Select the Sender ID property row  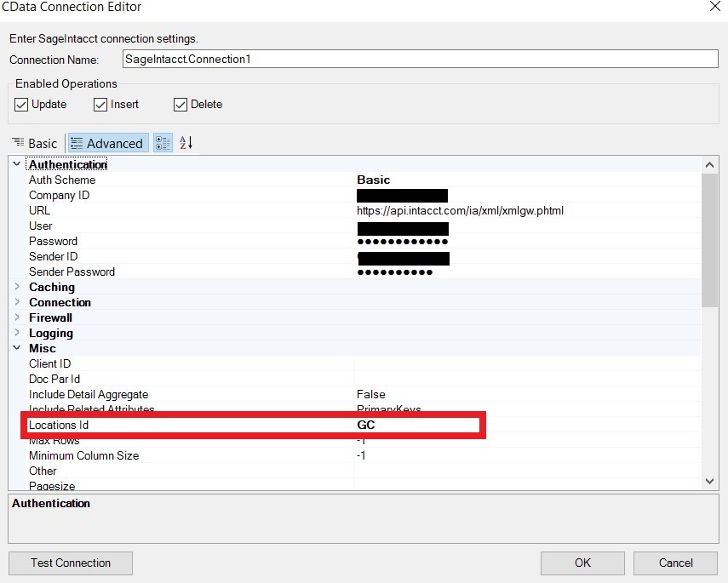(364, 256)
